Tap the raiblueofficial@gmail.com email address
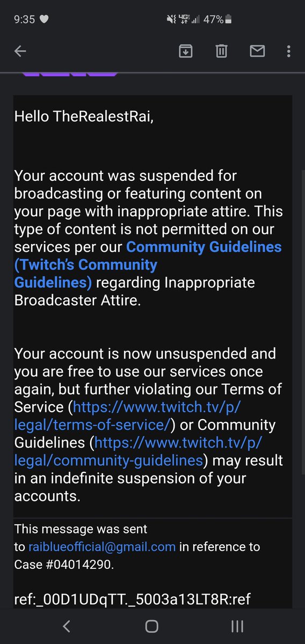 click(102, 547)
